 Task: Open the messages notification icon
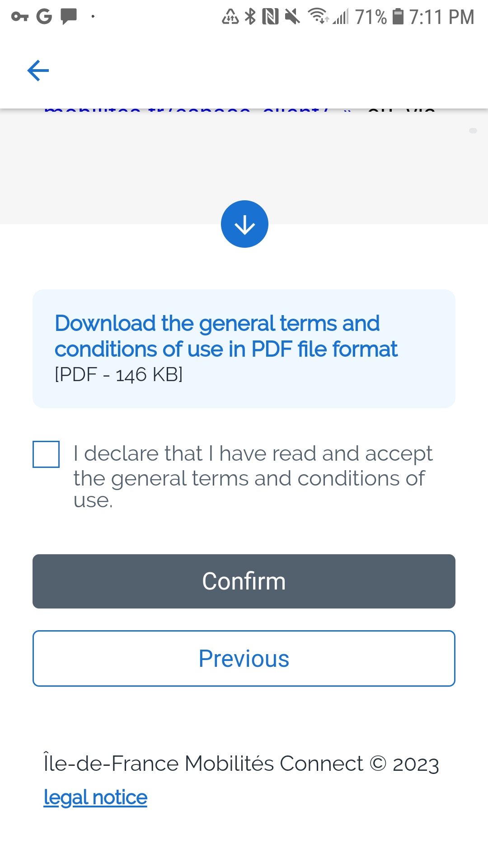[x=68, y=17]
